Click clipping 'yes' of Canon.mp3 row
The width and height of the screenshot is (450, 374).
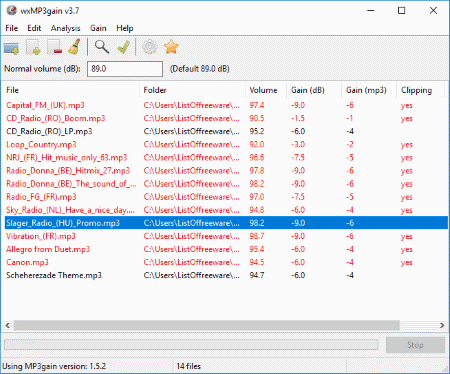(407, 263)
